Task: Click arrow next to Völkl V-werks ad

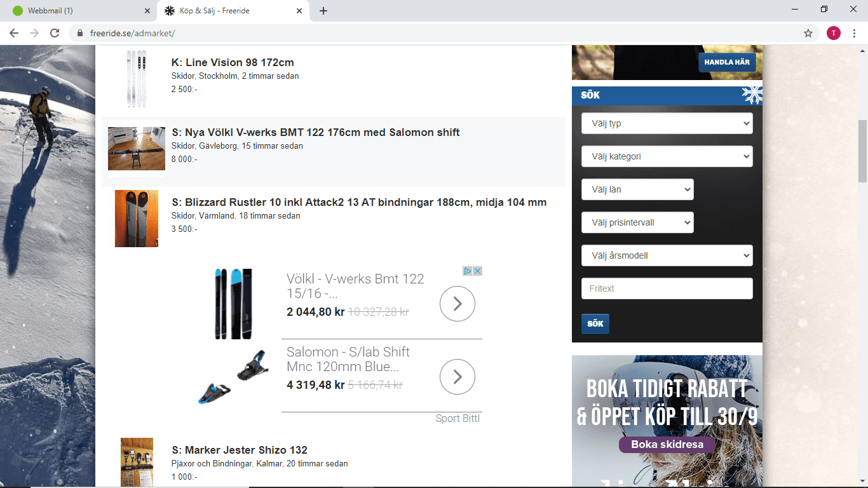Action: [x=457, y=304]
